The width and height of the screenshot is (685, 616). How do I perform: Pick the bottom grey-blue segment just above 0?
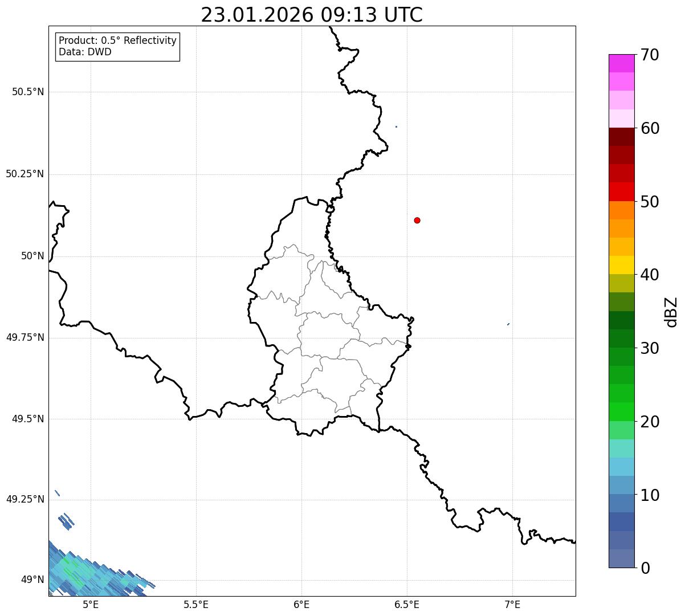[x=621, y=558]
